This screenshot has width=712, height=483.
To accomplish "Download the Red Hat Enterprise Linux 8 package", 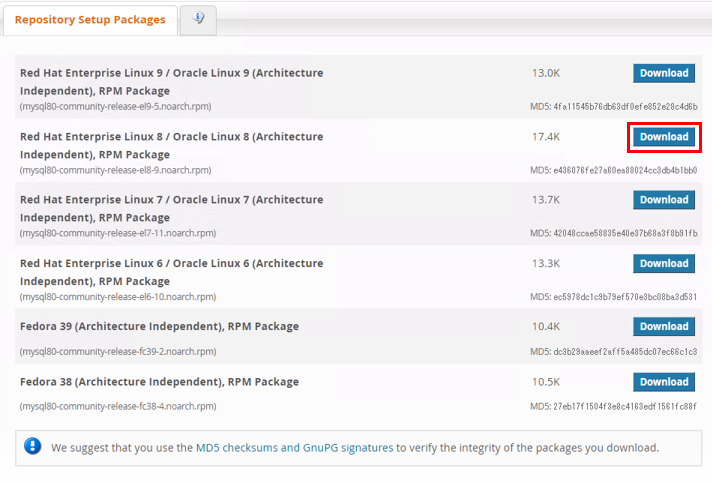I will point(664,137).
